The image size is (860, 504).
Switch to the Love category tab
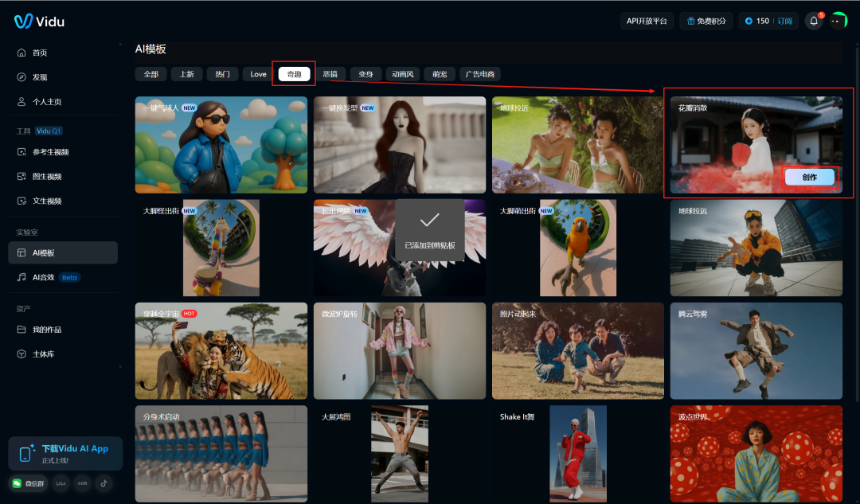[x=258, y=74]
